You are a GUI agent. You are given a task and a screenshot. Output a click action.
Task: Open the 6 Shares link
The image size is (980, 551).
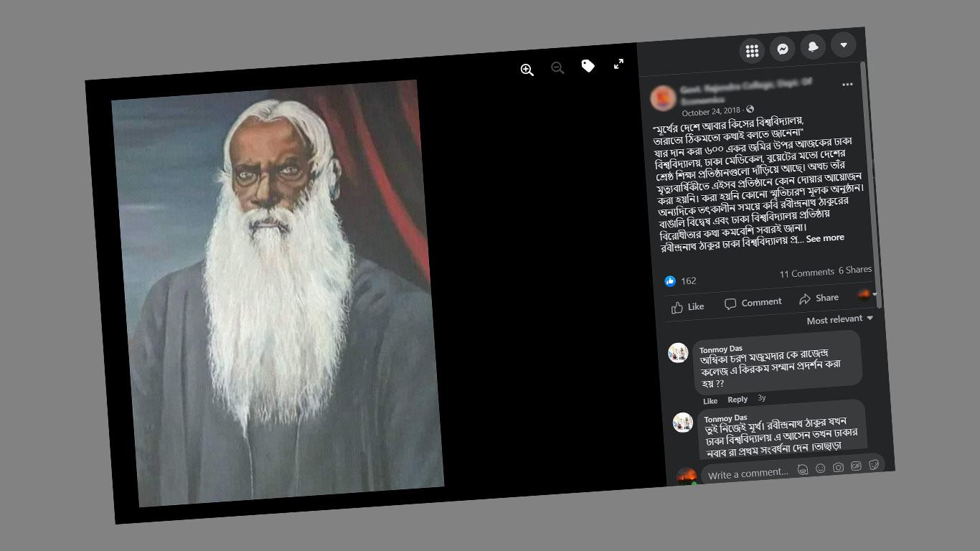click(855, 270)
